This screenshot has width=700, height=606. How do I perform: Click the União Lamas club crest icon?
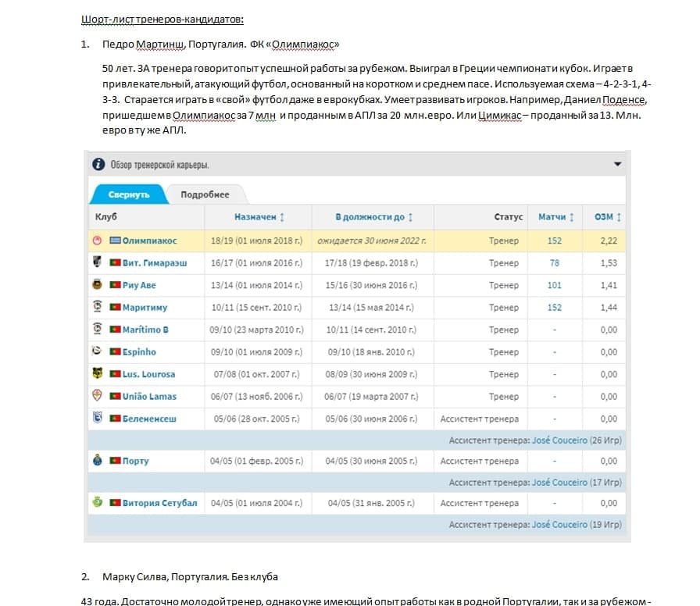tap(98, 396)
